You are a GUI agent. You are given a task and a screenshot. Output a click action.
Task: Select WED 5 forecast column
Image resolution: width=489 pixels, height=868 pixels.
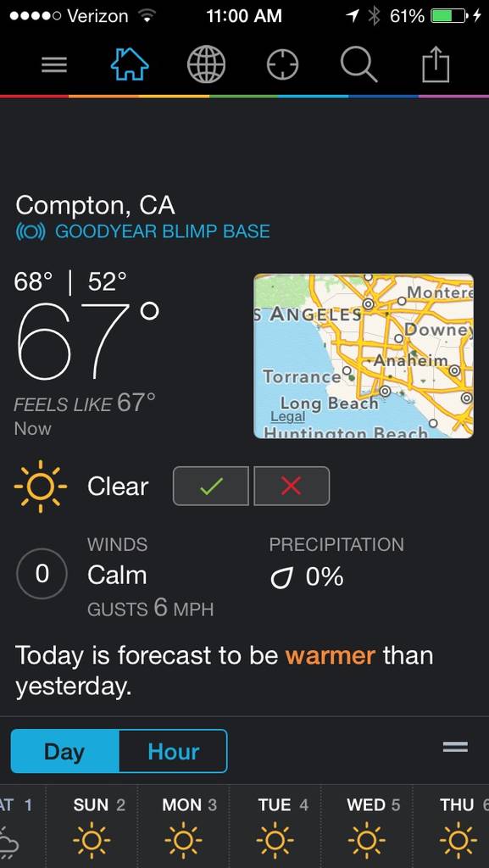pos(366,826)
